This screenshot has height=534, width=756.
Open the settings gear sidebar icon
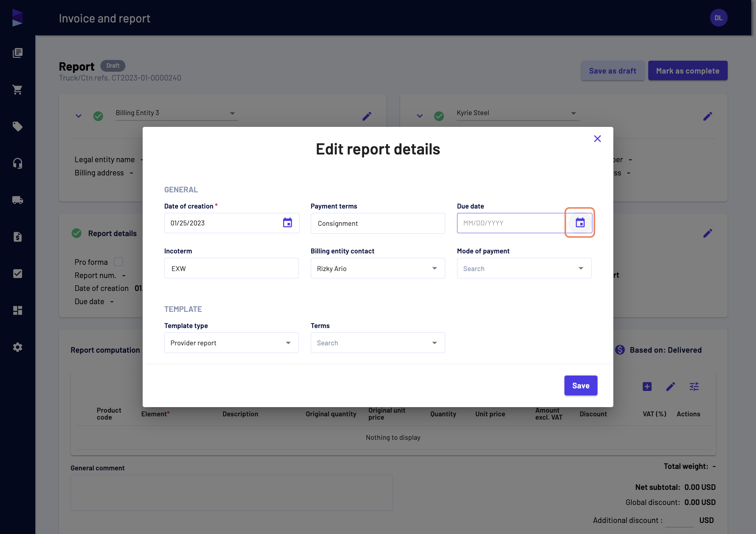(x=17, y=347)
